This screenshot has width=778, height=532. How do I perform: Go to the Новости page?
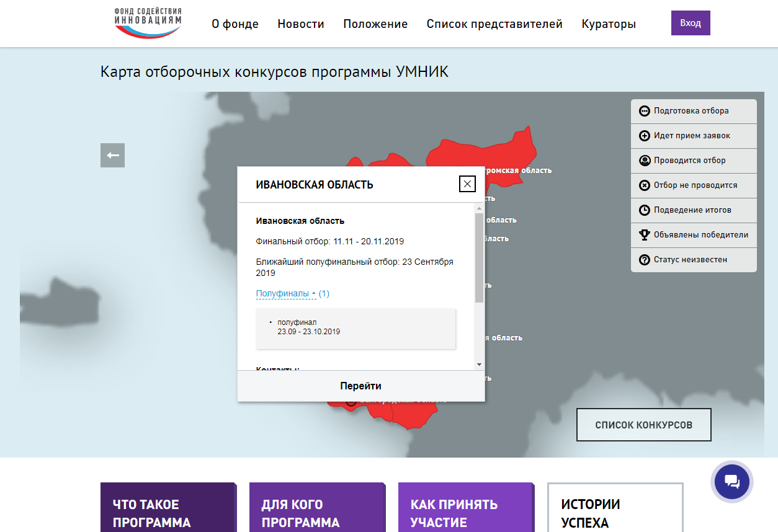click(x=301, y=24)
